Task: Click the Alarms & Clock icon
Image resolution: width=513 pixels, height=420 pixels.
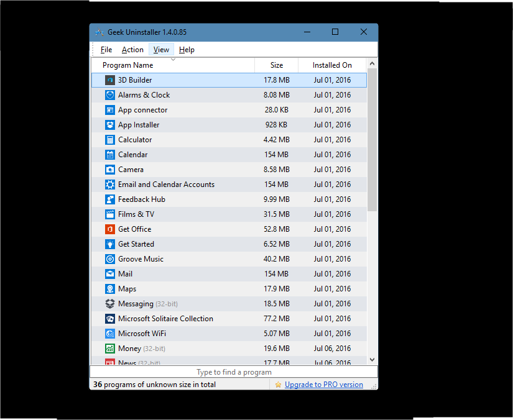Action: 110,95
